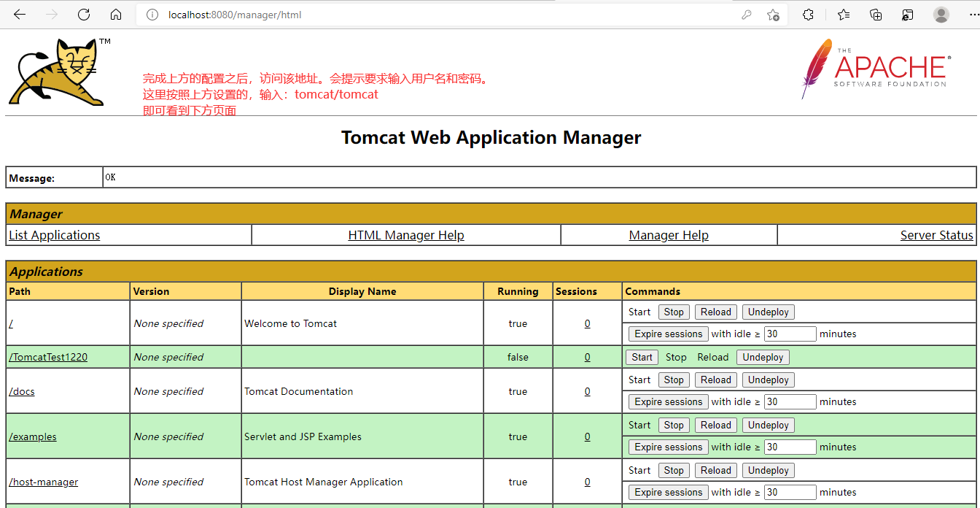The width and height of the screenshot is (980, 508).
Task: Add this page to favorites star icon
Action: (x=773, y=15)
